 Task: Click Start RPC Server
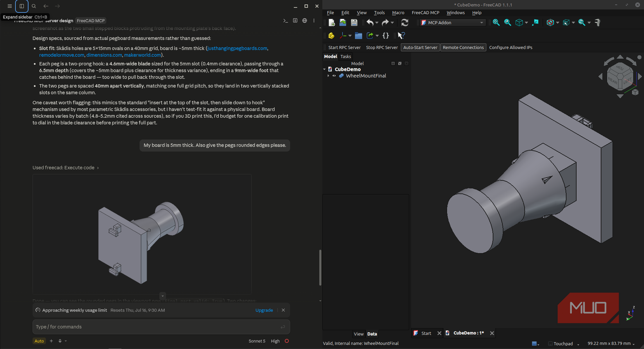(x=344, y=48)
